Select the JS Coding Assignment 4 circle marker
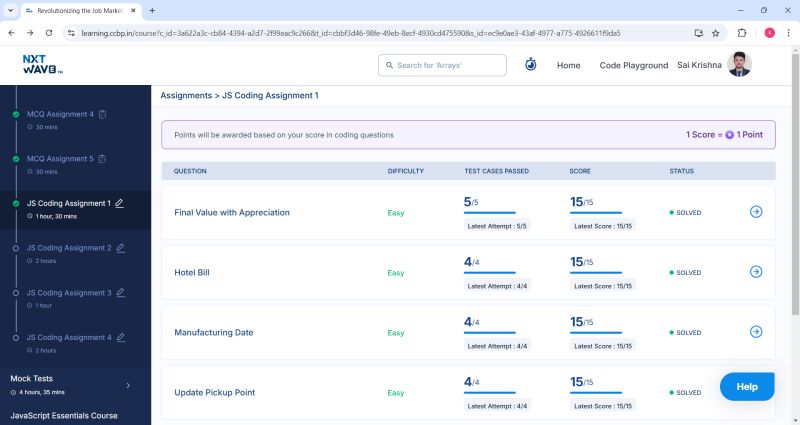Screen dimensions: 800x425 tap(16, 338)
